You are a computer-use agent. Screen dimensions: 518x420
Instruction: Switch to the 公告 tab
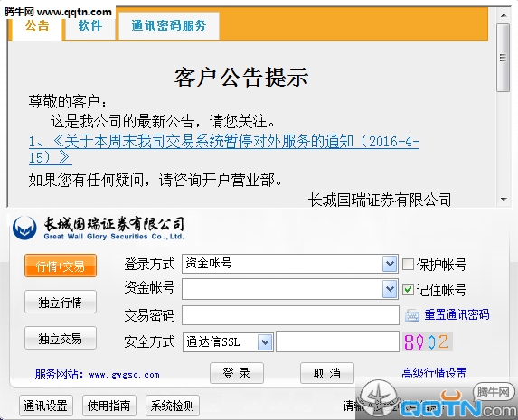(37, 26)
